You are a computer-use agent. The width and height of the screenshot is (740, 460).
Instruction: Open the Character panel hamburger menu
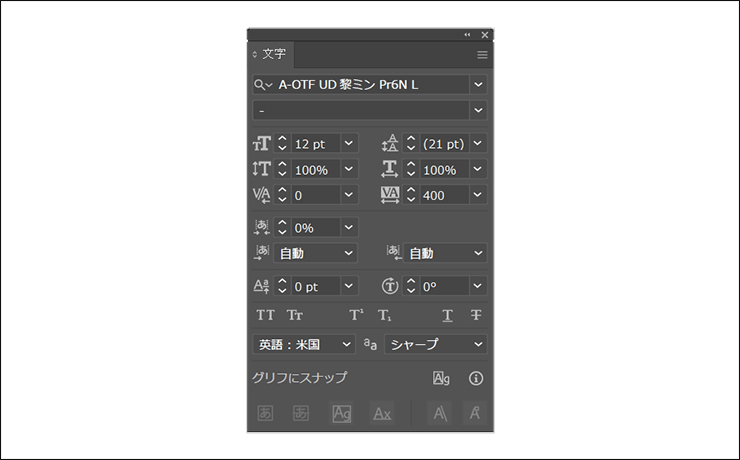482,55
